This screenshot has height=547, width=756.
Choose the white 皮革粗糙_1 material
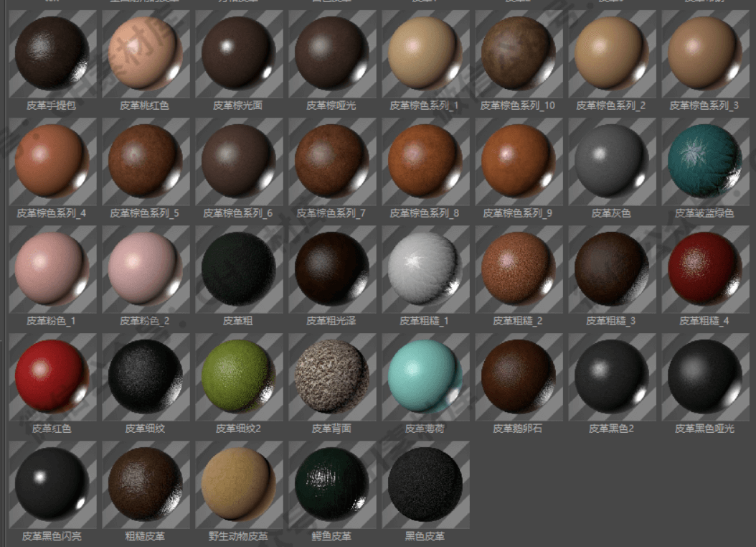425,269
